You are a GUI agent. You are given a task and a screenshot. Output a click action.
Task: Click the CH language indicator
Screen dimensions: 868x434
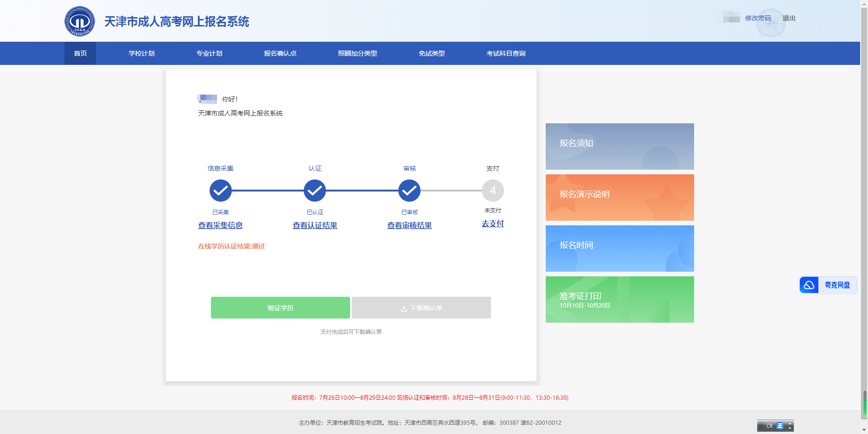(770, 426)
